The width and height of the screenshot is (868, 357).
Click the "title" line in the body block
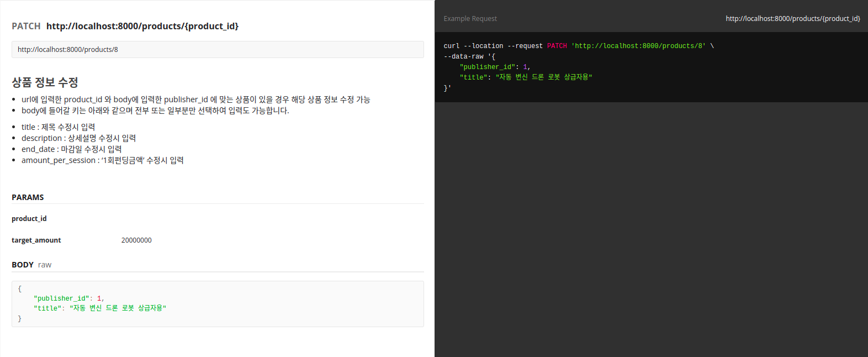coord(99,308)
